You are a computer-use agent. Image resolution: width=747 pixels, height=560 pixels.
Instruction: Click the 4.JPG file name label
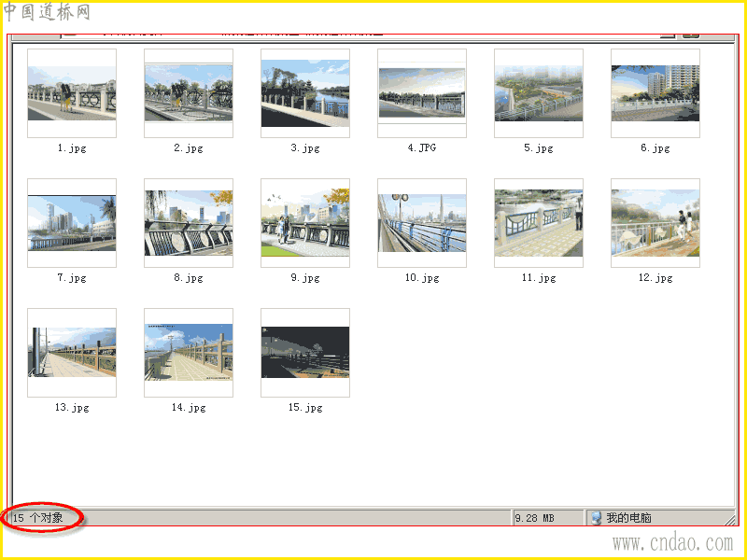tap(422, 148)
